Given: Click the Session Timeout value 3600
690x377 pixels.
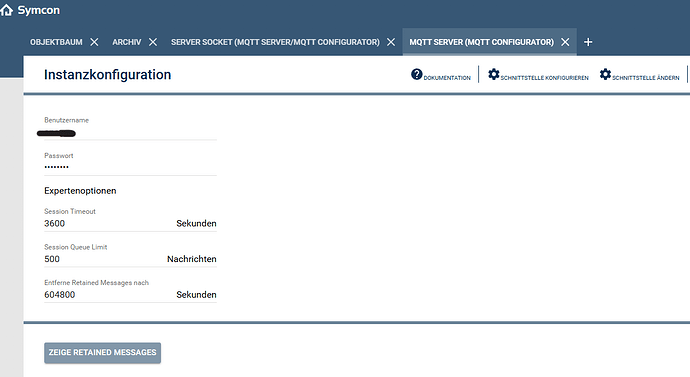Looking at the screenshot, I should [x=55, y=223].
